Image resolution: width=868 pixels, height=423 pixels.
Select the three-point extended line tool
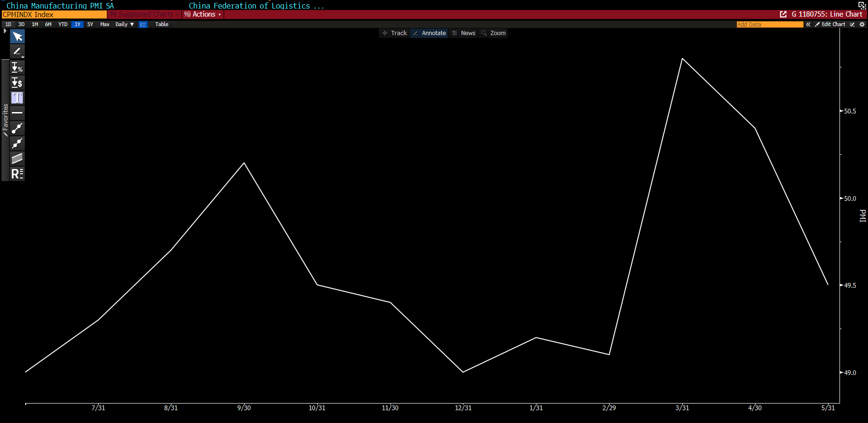17,143
